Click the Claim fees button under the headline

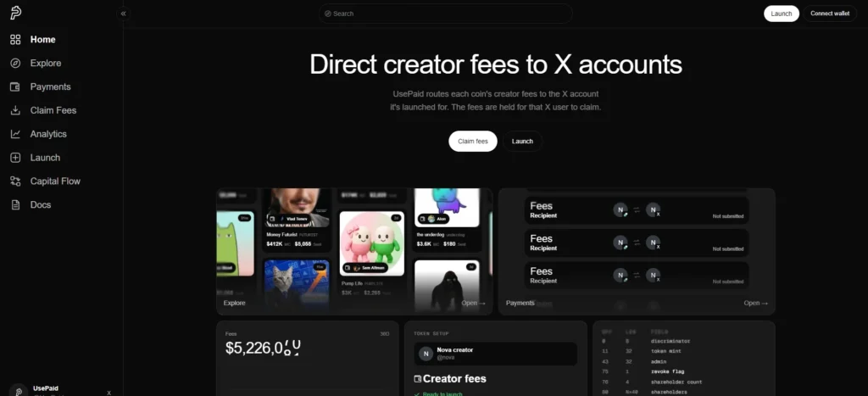pyautogui.click(x=473, y=142)
